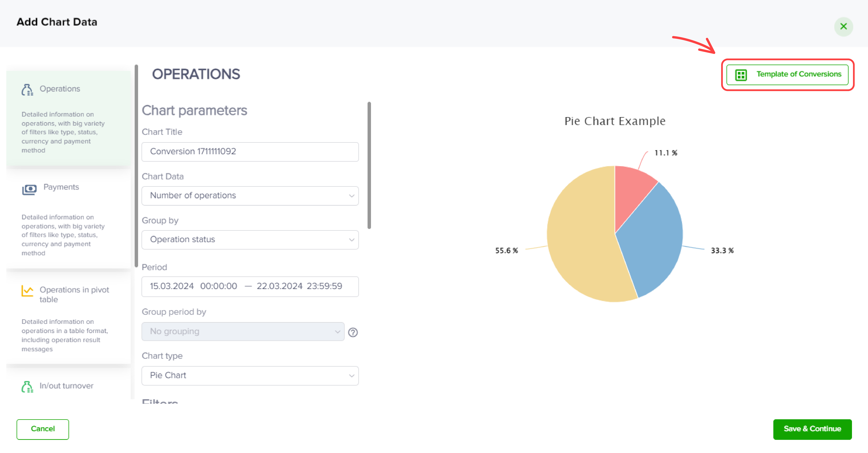The height and width of the screenshot is (453, 868).
Task: Click the pivot table line chart icon
Action: coord(27,291)
